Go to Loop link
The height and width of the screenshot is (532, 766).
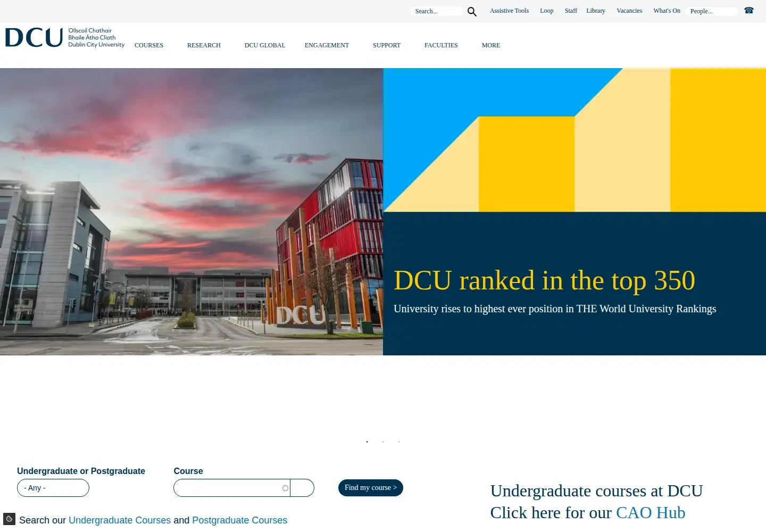tap(546, 11)
